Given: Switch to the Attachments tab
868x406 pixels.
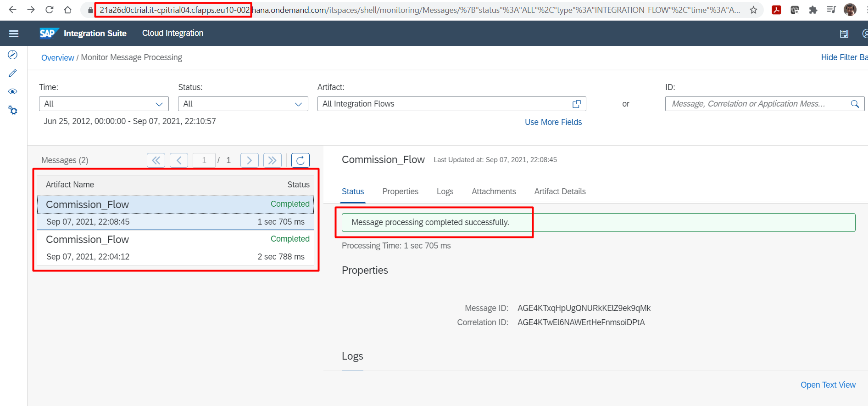Looking at the screenshot, I should click(494, 192).
